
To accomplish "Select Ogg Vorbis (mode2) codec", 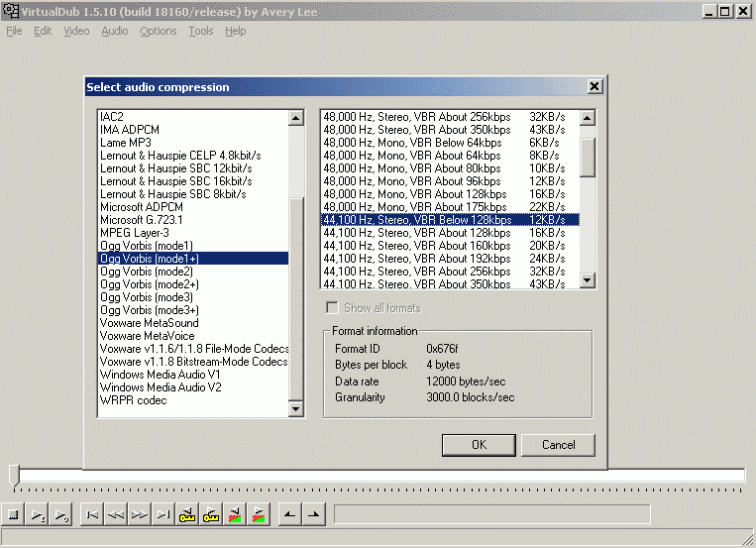I will pyautogui.click(x=193, y=272).
